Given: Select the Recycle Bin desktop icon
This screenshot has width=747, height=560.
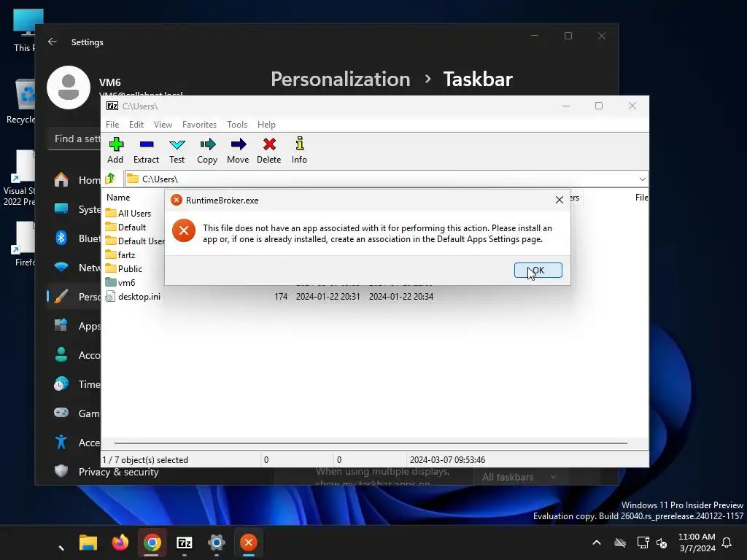Looking at the screenshot, I should pos(21,101).
